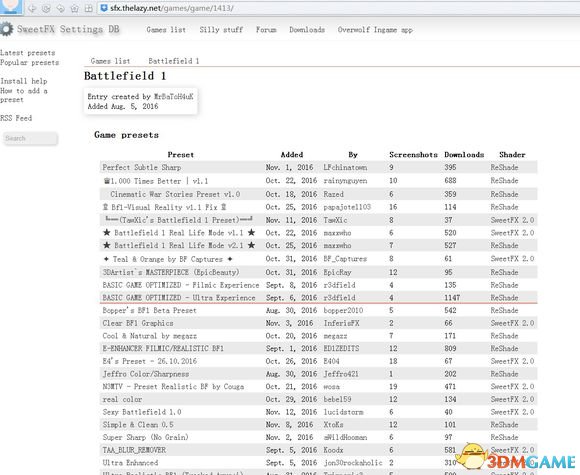Image resolution: width=580 pixels, height=475 pixels.
Task: Open the real color preset
Action: (122, 399)
